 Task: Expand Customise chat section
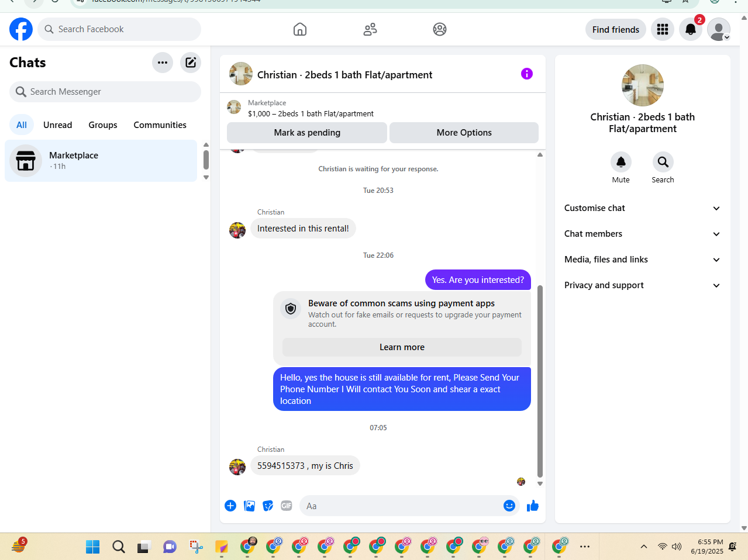click(643, 208)
